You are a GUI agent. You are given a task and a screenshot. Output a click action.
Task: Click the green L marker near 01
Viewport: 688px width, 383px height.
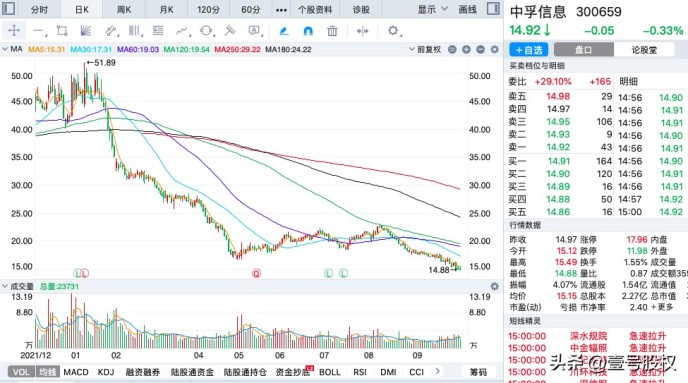(78, 273)
